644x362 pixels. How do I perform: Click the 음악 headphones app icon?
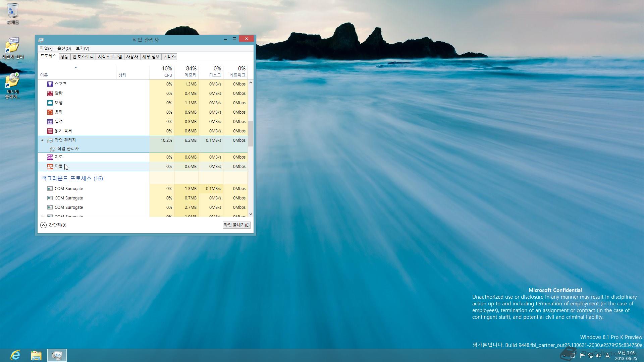[x=50, y=112]
